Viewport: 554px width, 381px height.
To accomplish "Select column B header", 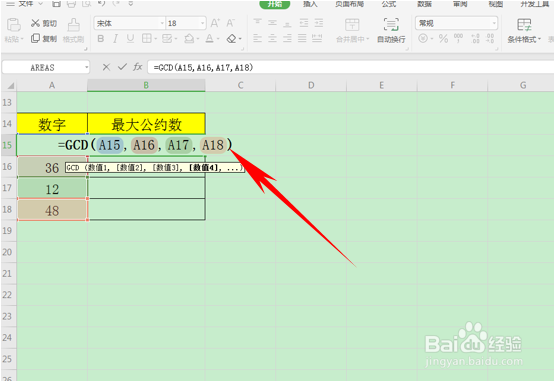I will pos(146,85).
